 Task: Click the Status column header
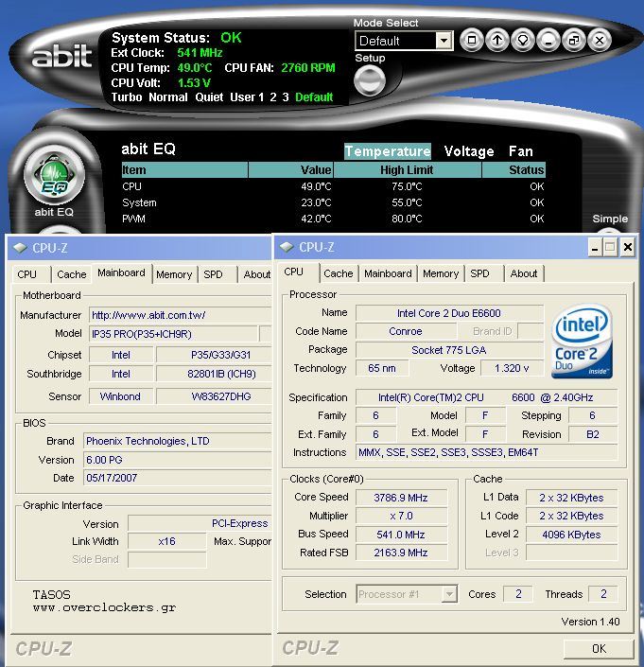point(513,169)
